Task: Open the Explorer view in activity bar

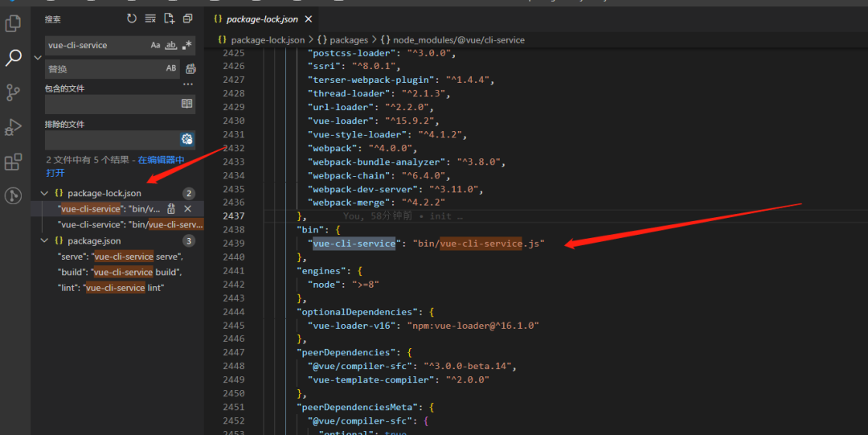Action: pos(13,23)
